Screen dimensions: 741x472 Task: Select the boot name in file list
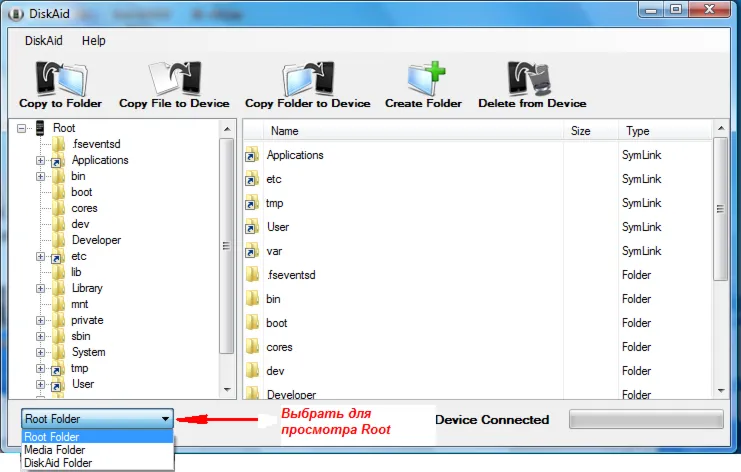[x=277, y=323]
